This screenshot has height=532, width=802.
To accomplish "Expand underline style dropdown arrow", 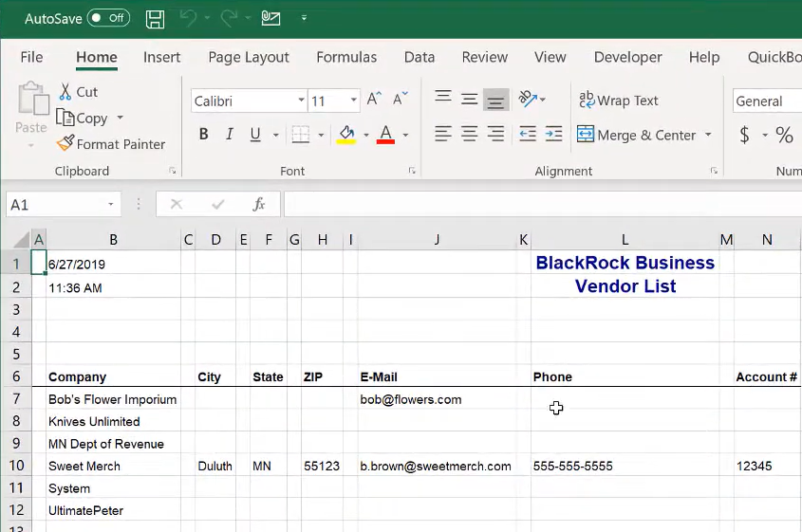I will [x=275, y=135].
